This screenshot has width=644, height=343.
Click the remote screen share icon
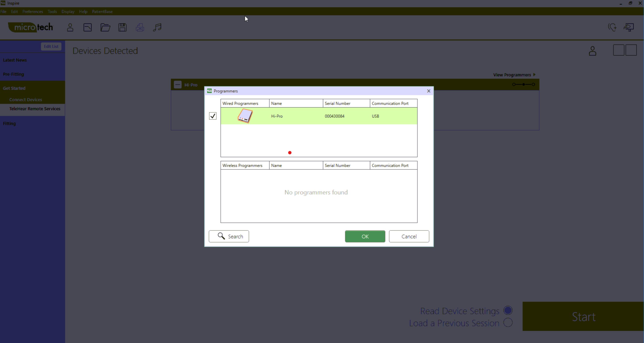tap(629, 27)
